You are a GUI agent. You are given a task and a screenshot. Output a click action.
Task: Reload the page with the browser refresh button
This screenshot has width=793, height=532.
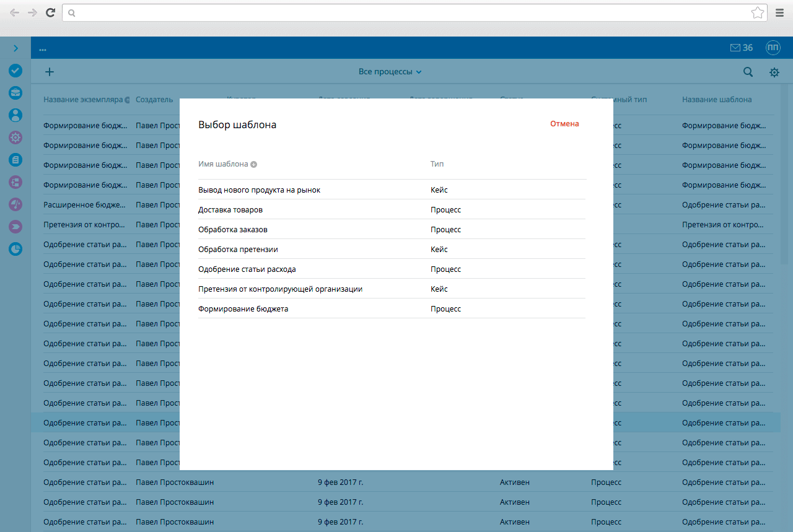click(50, 12)
